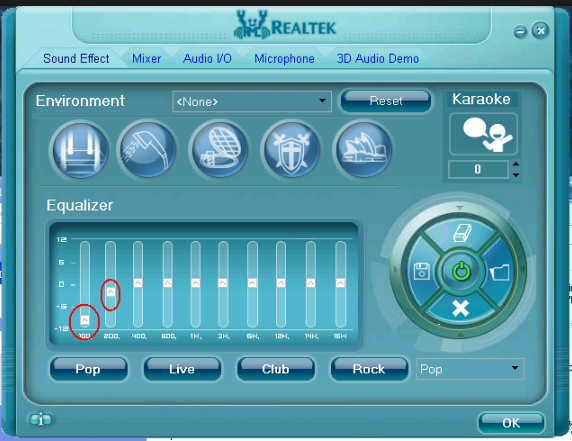Select the living room environment icon

click(x=80, y=150)
